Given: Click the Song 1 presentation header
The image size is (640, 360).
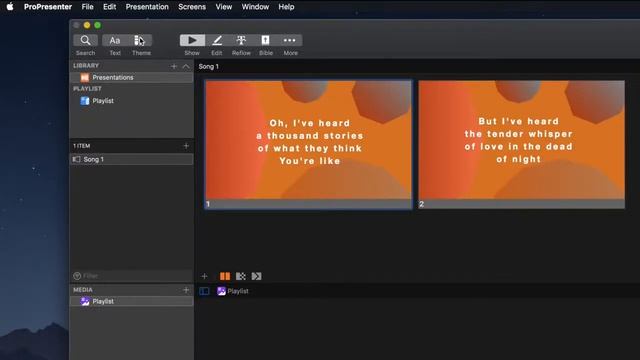Looking at the screenshot, I should coord(209,67).
